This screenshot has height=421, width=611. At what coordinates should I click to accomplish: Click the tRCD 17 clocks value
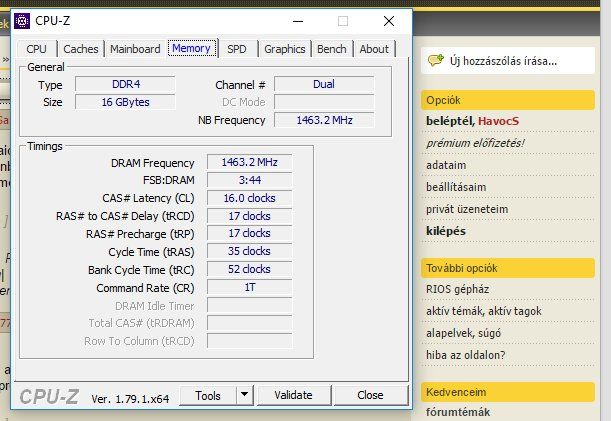(x=249, y=216)
